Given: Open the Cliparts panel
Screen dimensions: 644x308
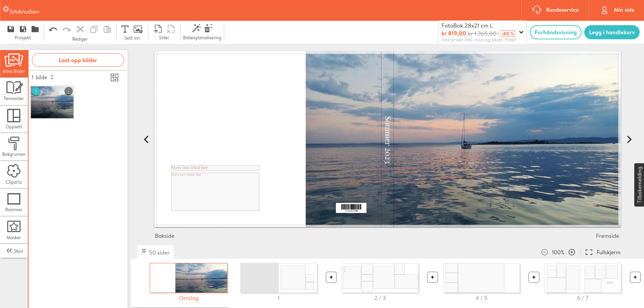Looking at the screenshot, I should pos(14,175).
